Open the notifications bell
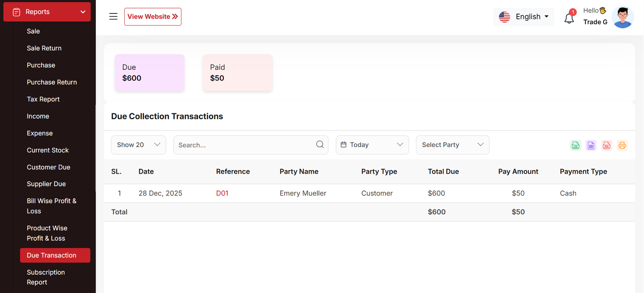This screenshot has height=293, width=644. 569,18
